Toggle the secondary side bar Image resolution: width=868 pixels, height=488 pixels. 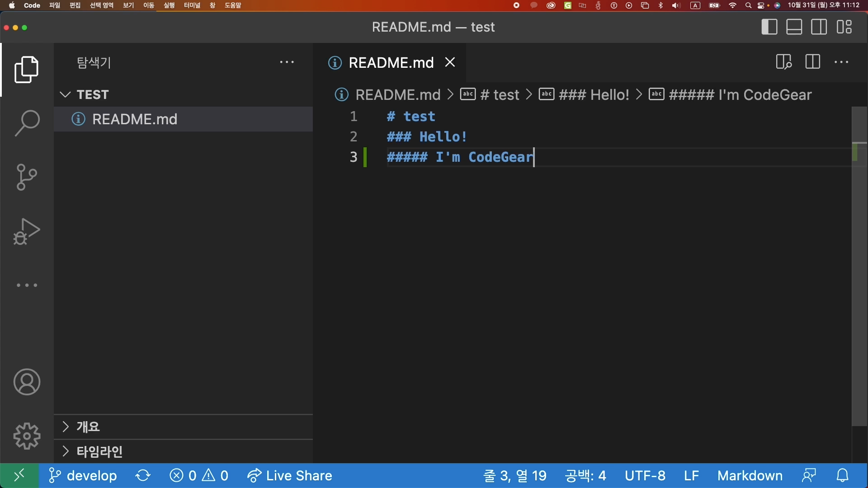(x=819, y=27)
